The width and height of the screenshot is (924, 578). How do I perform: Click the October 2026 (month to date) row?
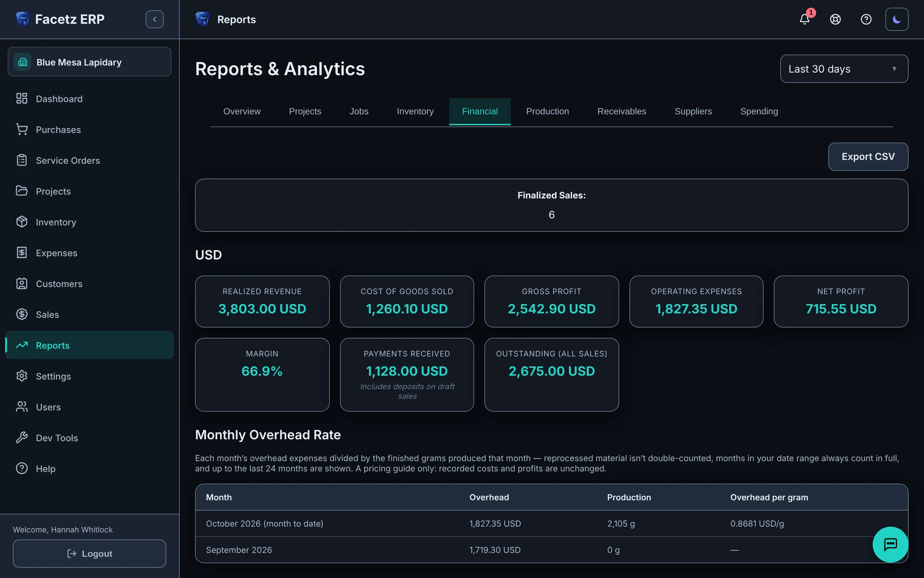tap(551, 524)
